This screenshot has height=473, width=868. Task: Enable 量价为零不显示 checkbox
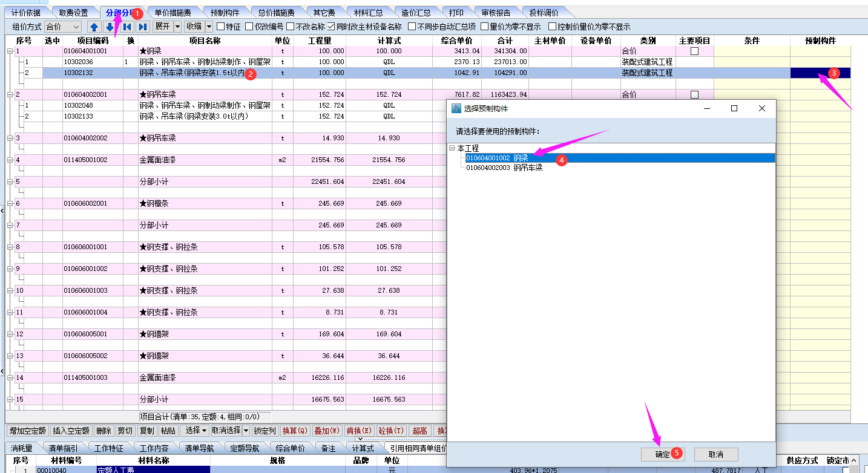coord(484,27)
